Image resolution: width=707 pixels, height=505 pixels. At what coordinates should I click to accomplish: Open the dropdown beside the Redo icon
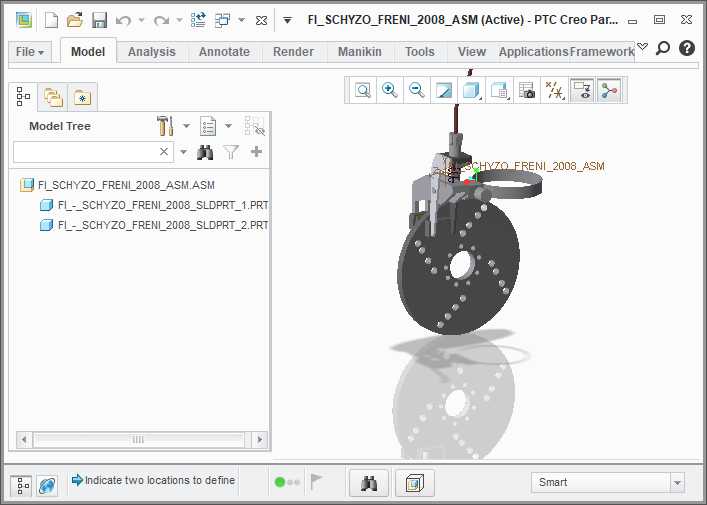click(179, 20)
